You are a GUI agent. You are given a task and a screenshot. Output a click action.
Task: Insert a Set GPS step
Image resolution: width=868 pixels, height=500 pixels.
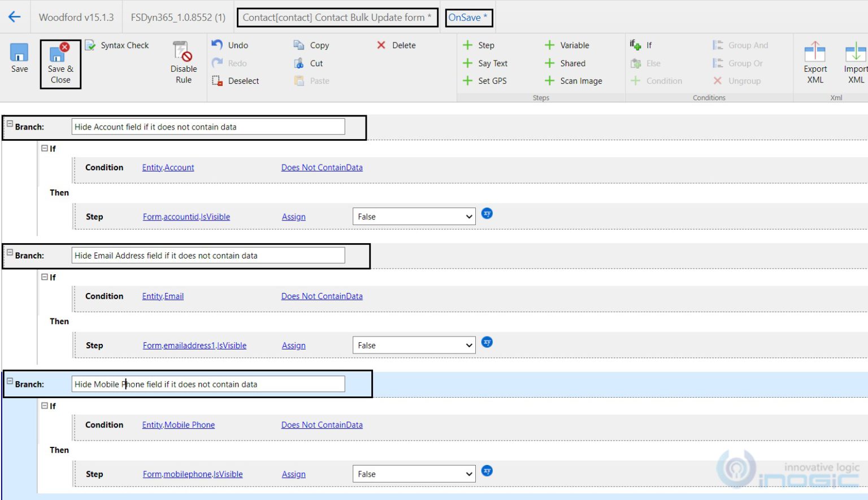point(485,80)
